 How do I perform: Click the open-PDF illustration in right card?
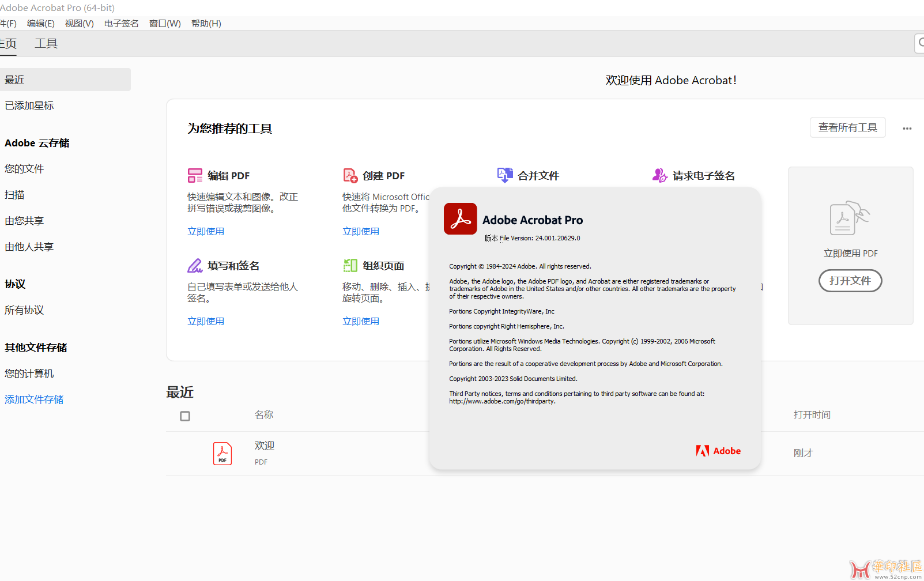[x=850, y=218]
